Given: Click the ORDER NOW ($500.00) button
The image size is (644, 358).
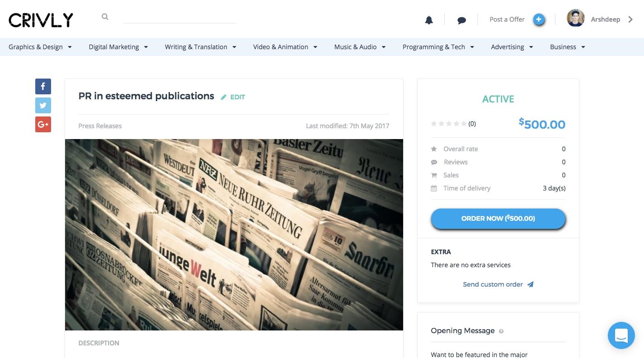Looking at the screenshot, I should click(498, 219).
